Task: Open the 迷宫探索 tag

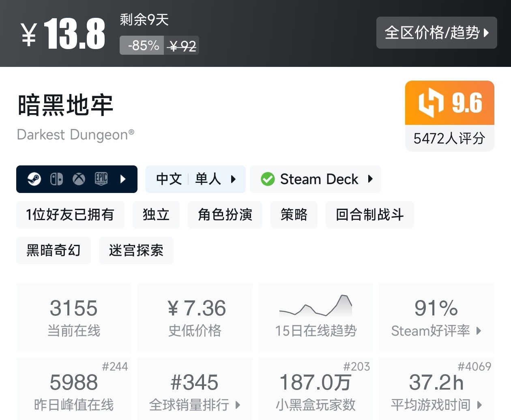Action: point(136,250)
